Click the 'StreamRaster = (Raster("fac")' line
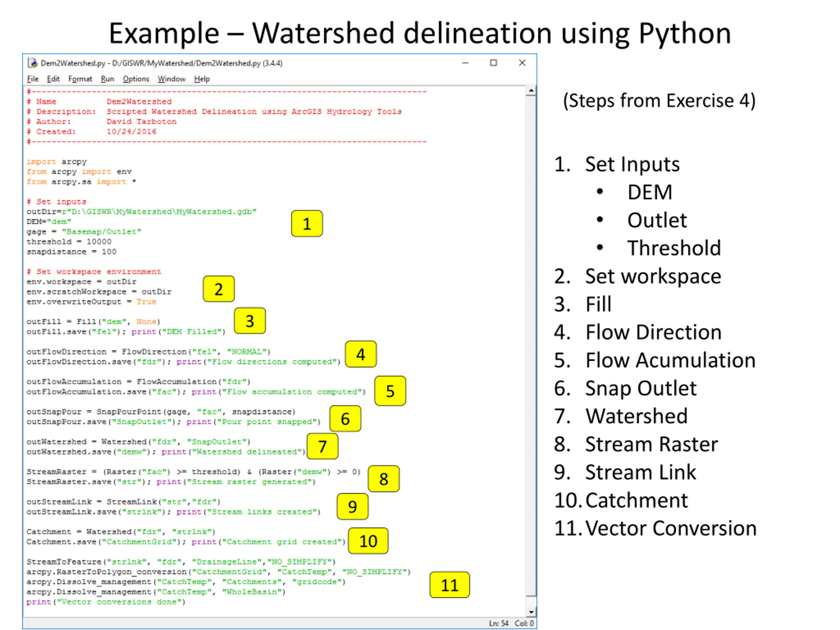The image size is (840, 630). [193, 472]
